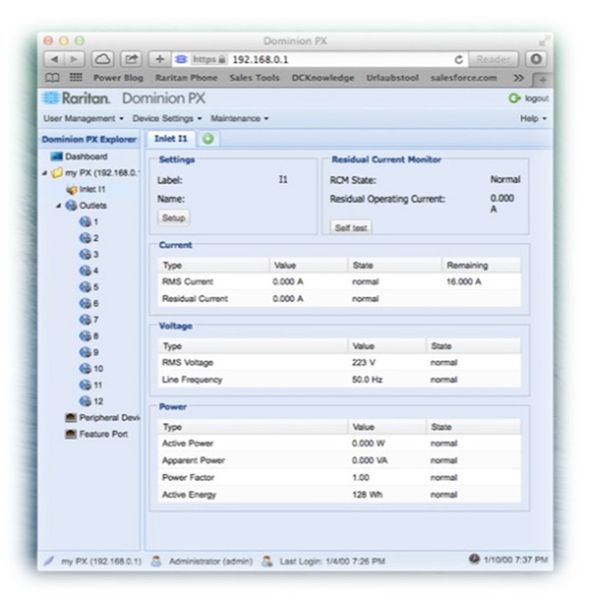Open the reading list book icon

tap(52, 78)
